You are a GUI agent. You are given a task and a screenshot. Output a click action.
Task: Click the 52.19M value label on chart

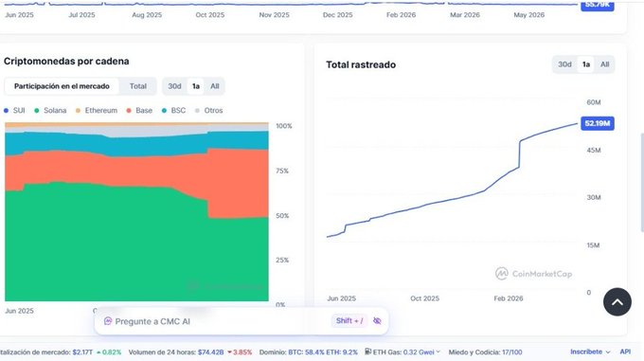(x=598, y=123)
